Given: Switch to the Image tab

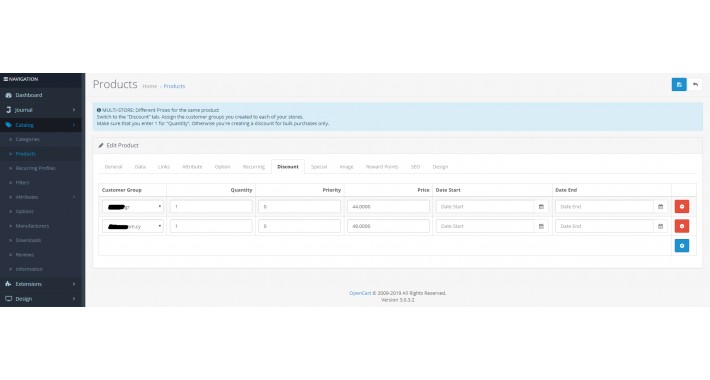Looking at the screenshot, I should click(x=346, y=167).
